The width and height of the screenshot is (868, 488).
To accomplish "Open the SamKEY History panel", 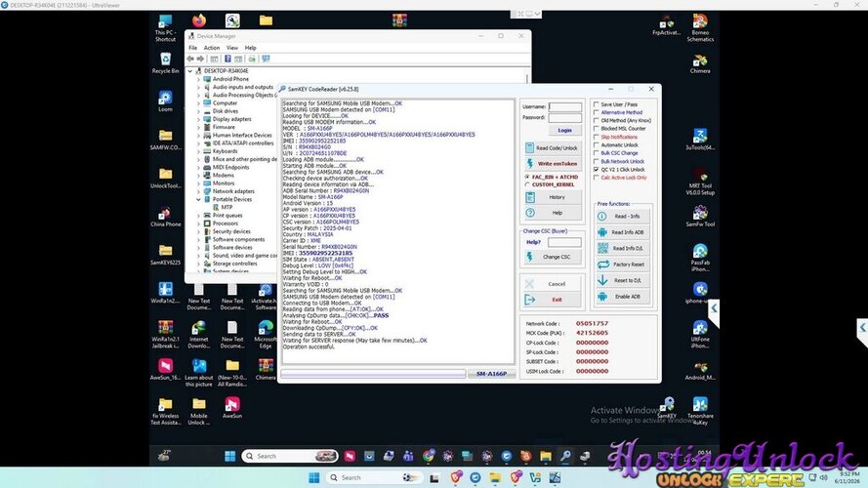I will 552,197.
